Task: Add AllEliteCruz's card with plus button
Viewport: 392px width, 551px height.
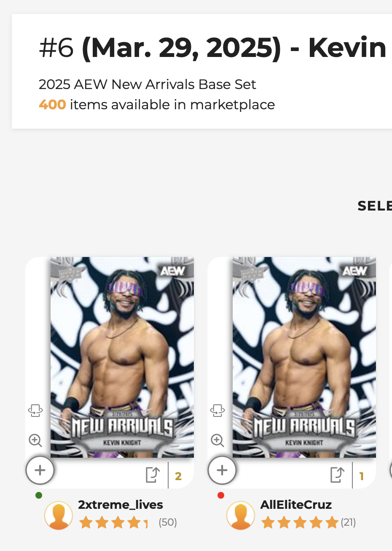Action: tap(222, 470)
